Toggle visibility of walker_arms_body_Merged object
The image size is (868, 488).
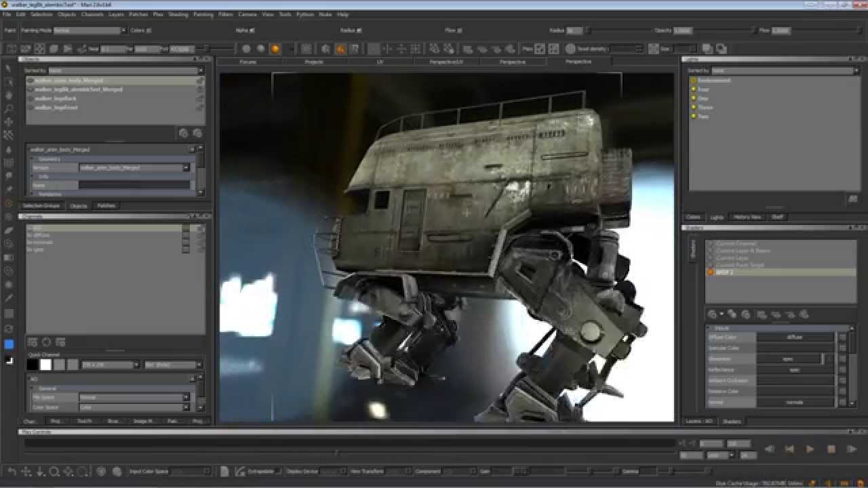coord(31,81)
